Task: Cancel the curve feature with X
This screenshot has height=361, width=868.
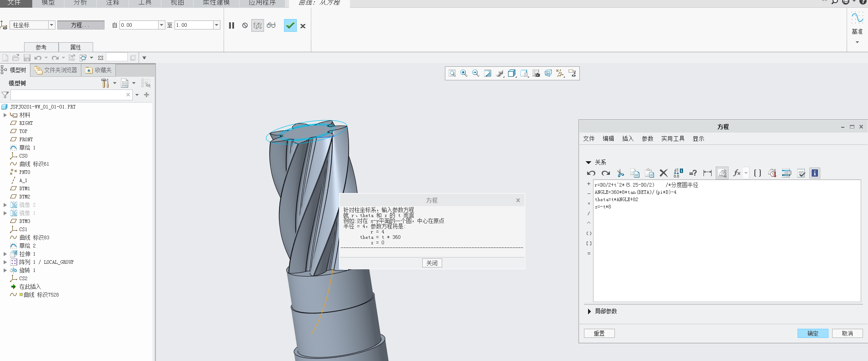Action: [x=303, y=26]
